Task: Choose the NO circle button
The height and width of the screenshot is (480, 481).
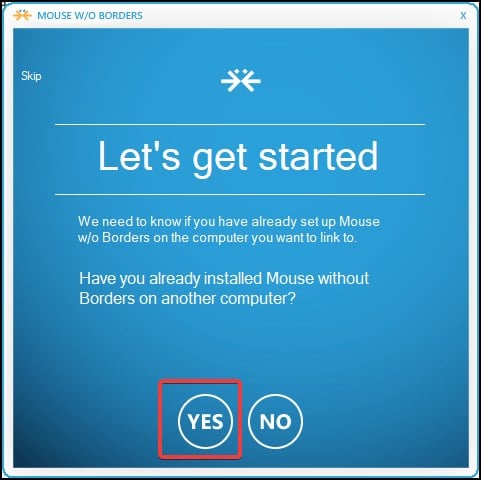Action: 275,421
